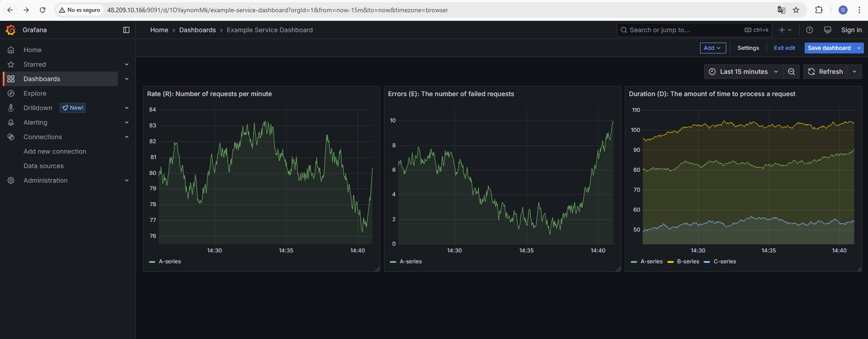Click Sign in link
868x339 pixels.
(851, 30)
